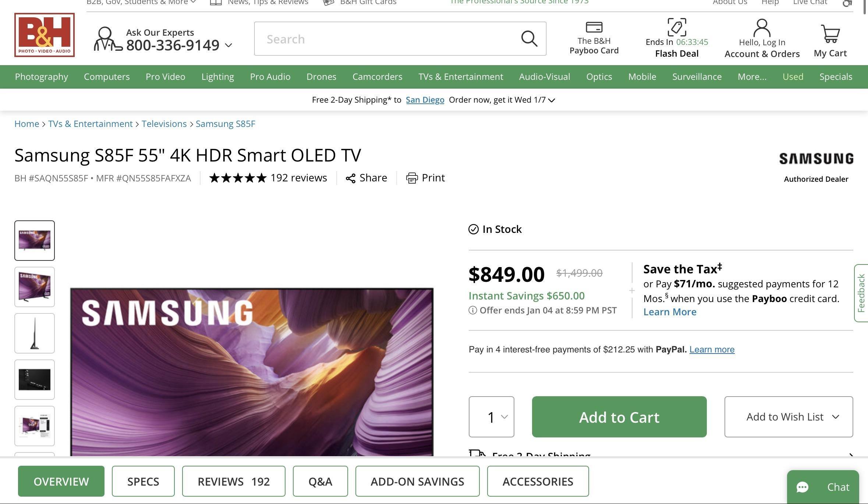Switch to the SPECS tab

(143, 481)
